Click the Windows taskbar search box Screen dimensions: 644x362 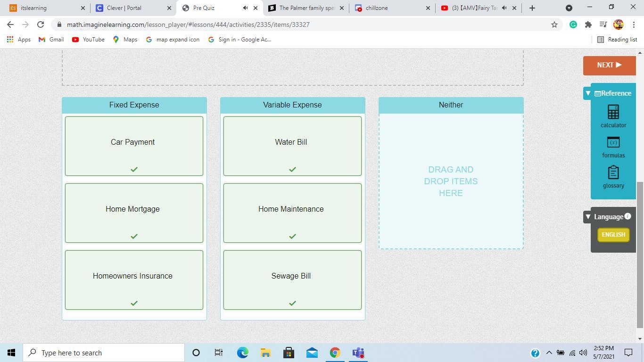point(104,353)
